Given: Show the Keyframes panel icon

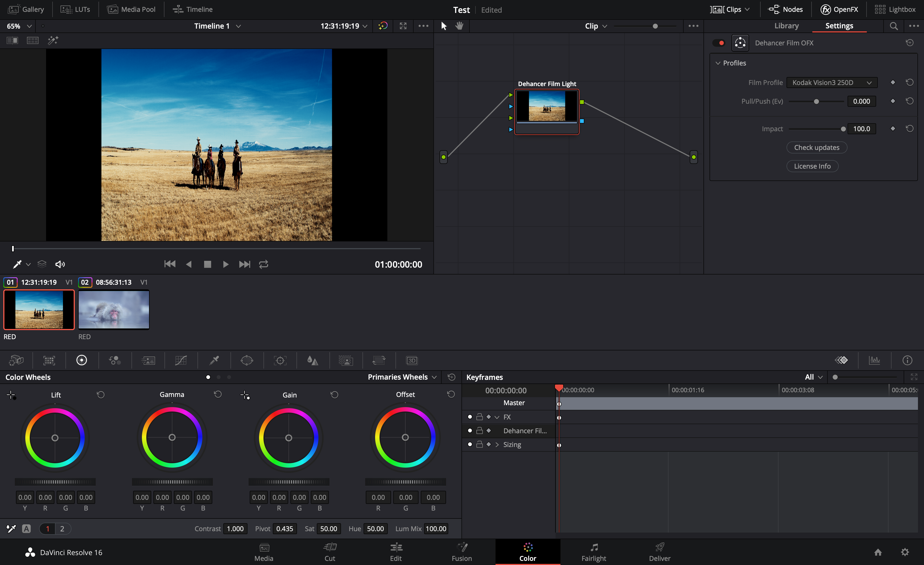Looking at the screenshot, I should tap(841, 360).
